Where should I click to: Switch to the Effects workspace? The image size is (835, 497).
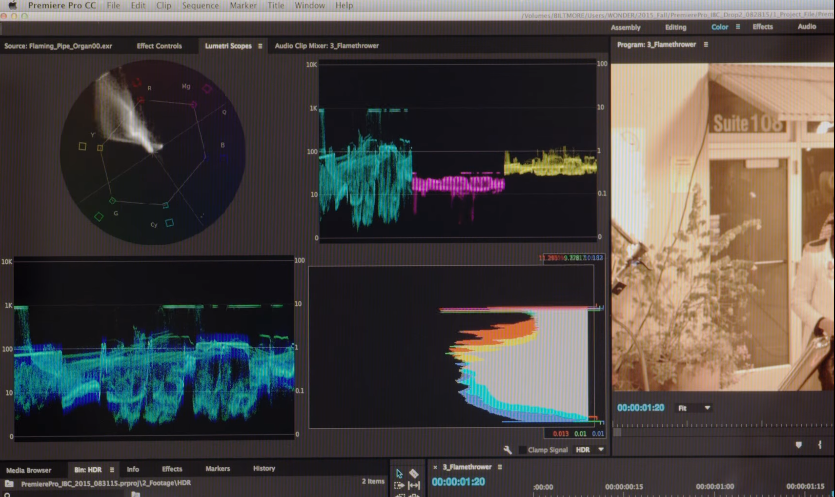tap(763, 27)
